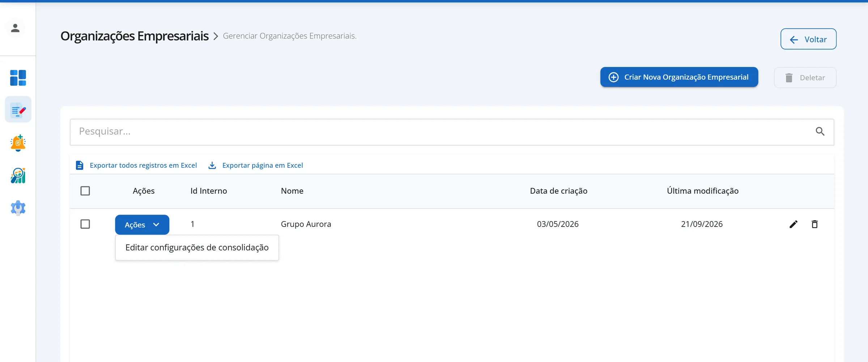Collapse the Ações dropdown for Grupo Aurora
Screen dimensions: 868x362
coord(142,225)
